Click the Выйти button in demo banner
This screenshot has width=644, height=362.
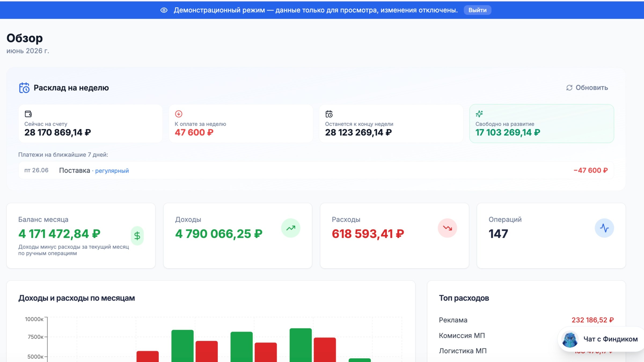[x=477, y=10]
